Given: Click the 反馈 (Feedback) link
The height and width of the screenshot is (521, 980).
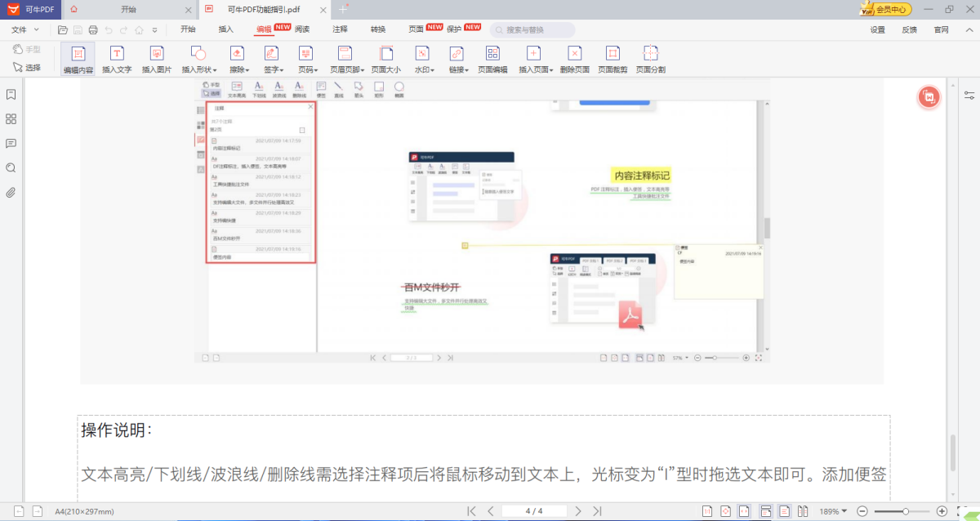Looking at the screenshot, I should coord(909,29).
